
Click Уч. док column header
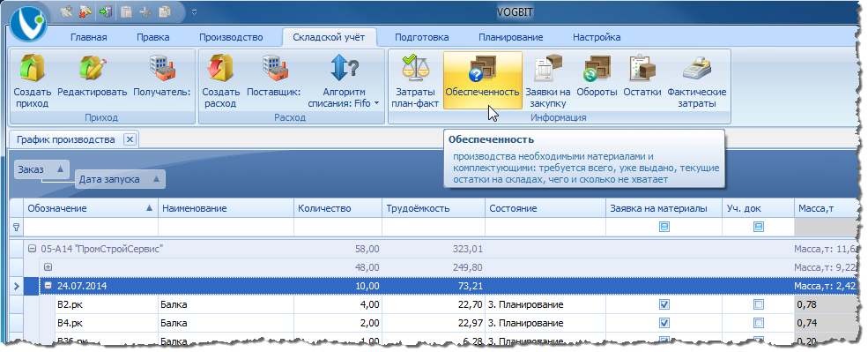coord(758,208)
